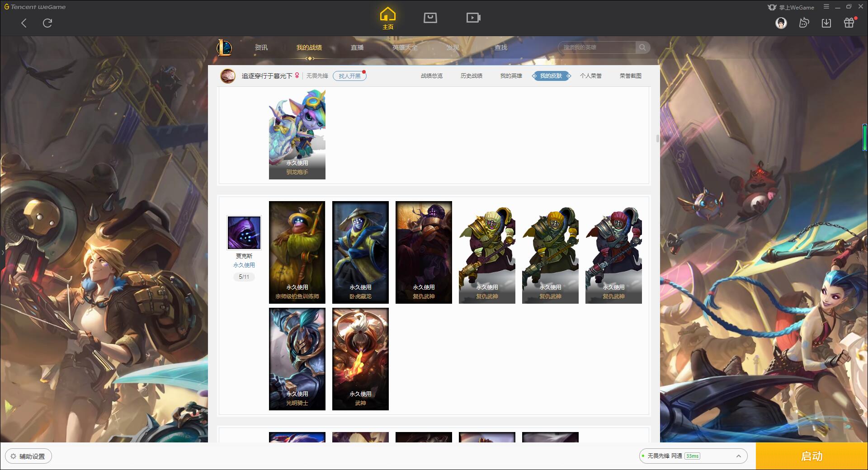Click the green side tab handle
Screen dimensions: 868x470
click(864, 137)
